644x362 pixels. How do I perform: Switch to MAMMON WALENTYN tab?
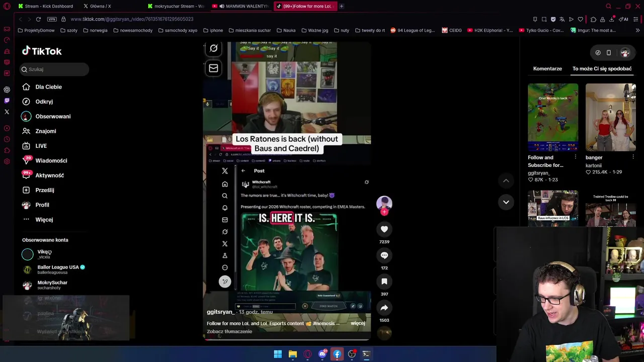(241, 6)
